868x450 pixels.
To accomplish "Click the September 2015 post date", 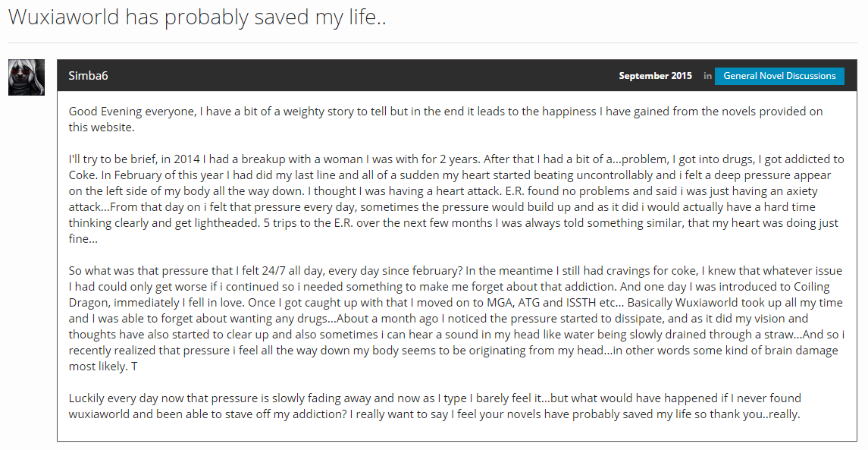I will click(656, 76).
